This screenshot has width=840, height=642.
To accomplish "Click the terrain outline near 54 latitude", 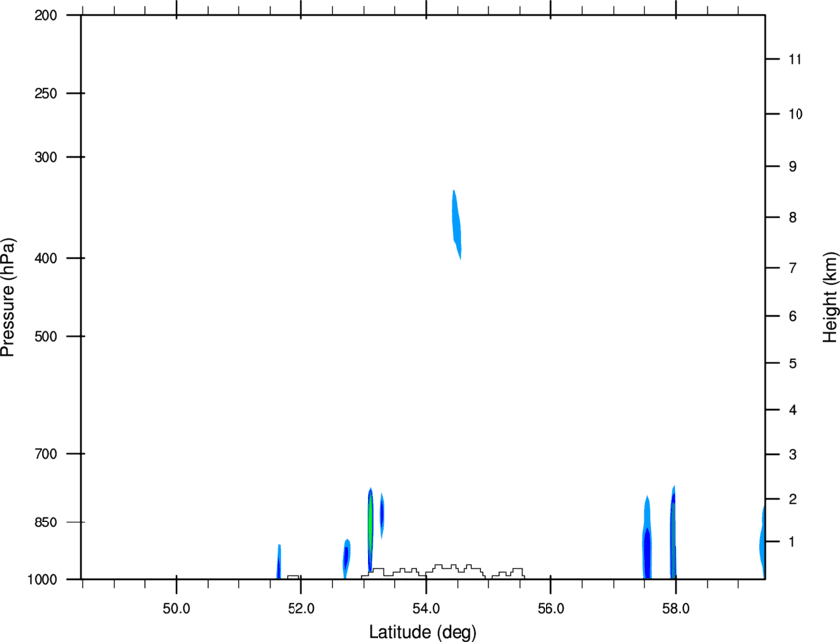I will (443, 571).
